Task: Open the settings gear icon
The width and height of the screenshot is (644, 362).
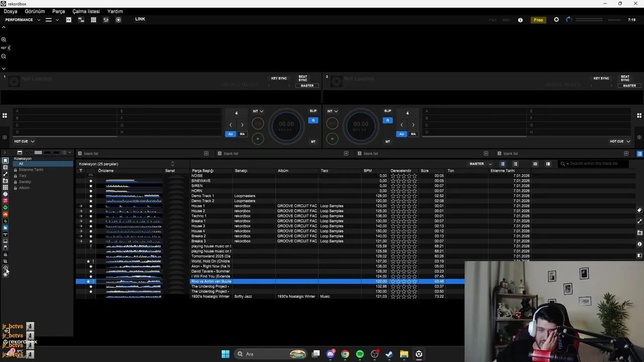Action: pos(556,20)
